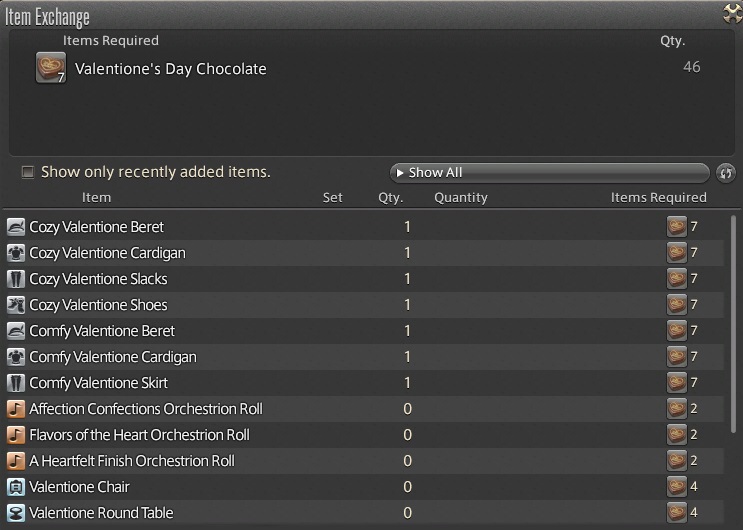
Task: Close the Item Exchange window
Action: 731,13
